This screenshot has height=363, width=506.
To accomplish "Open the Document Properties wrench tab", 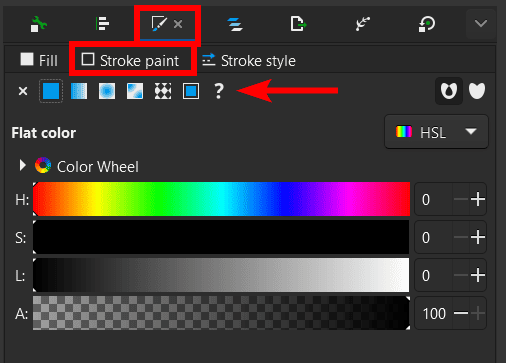I will tap(38, 24).
